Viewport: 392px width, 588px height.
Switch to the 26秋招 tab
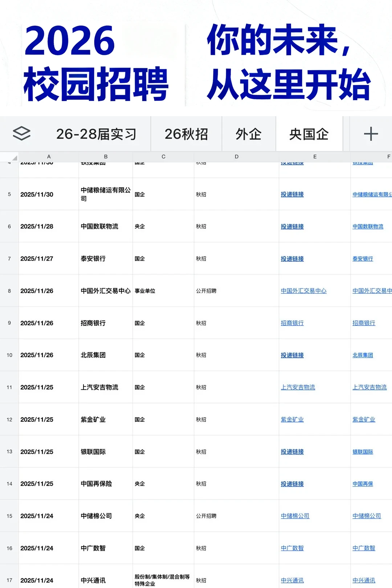(186, 134)
